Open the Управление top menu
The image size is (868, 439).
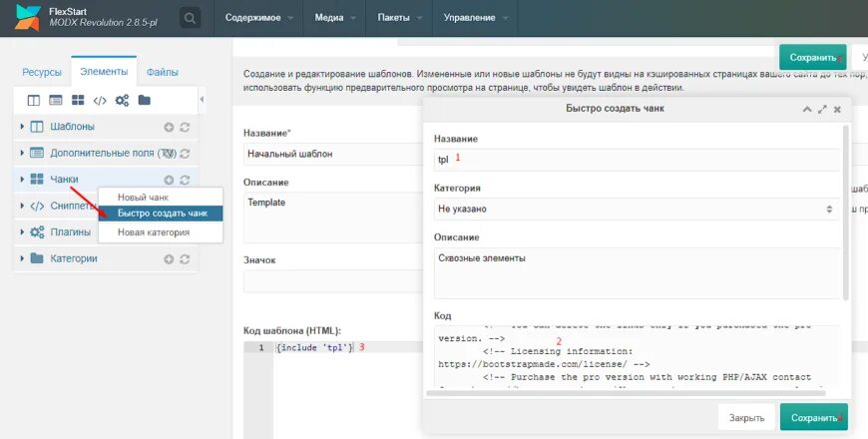coord(475,18)
